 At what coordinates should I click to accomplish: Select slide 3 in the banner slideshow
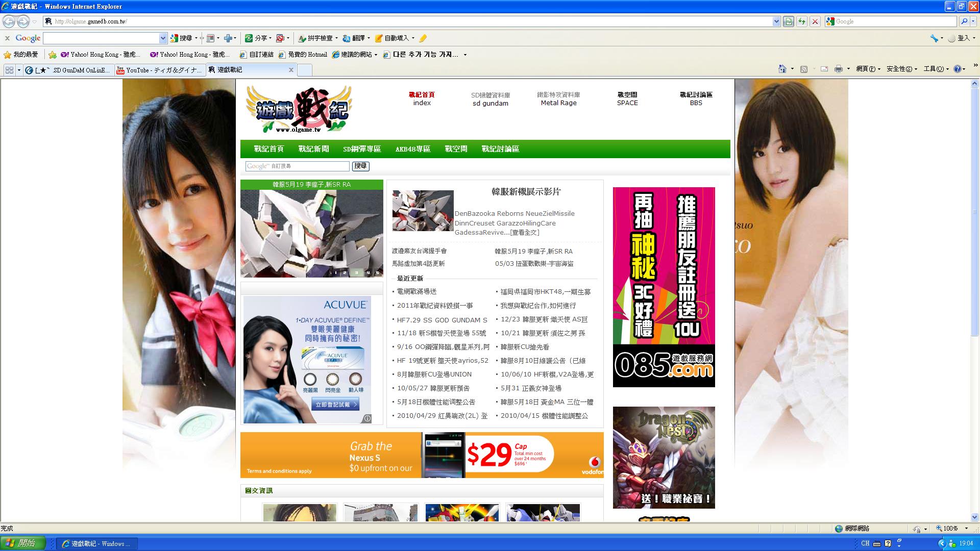pyautogui.click(x=356, y=272)
